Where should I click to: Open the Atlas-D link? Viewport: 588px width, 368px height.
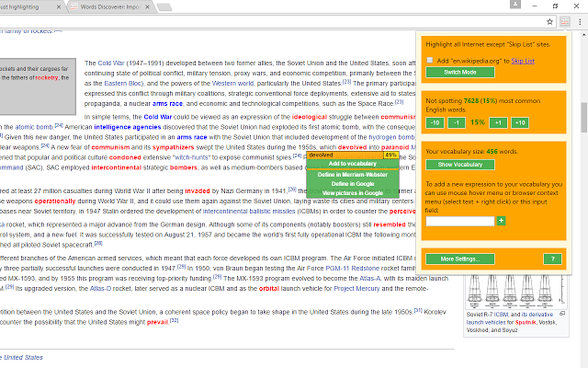[100, 288]
